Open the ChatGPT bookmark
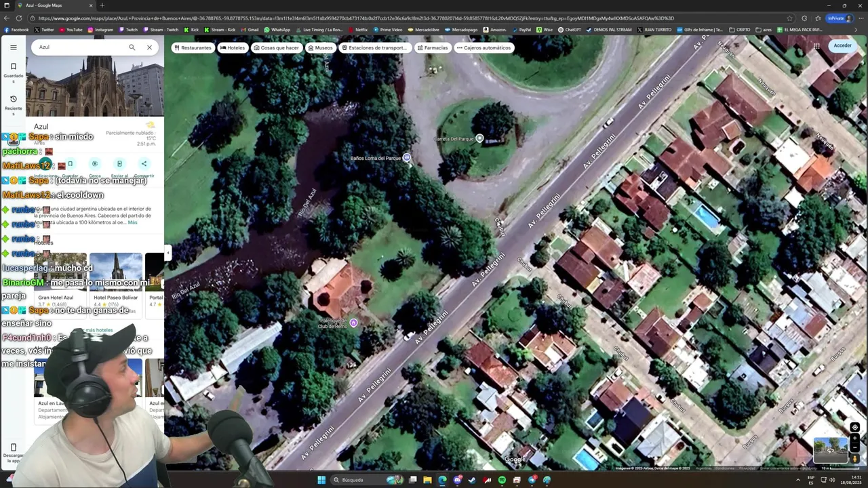The image size is (868, 488). pyautogui.click(x=570, y=30)
